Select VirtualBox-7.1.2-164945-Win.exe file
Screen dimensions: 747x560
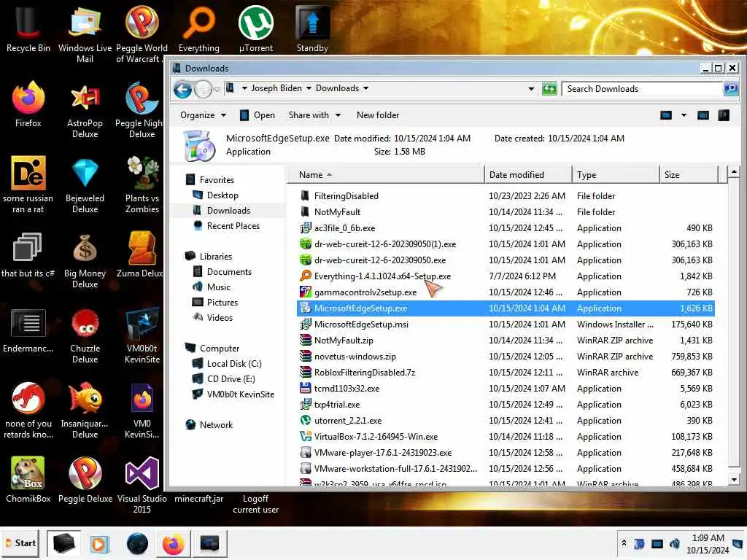pyautogui.click(x=506, y=437)
